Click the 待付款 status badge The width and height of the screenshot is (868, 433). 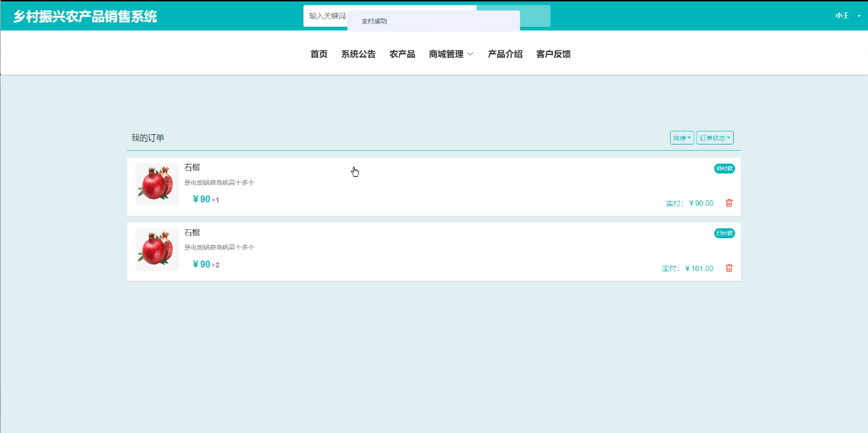coord(724,169)
